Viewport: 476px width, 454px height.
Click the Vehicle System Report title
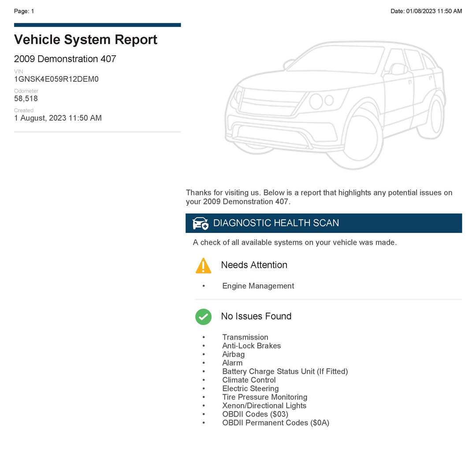(x=86, y=40)
